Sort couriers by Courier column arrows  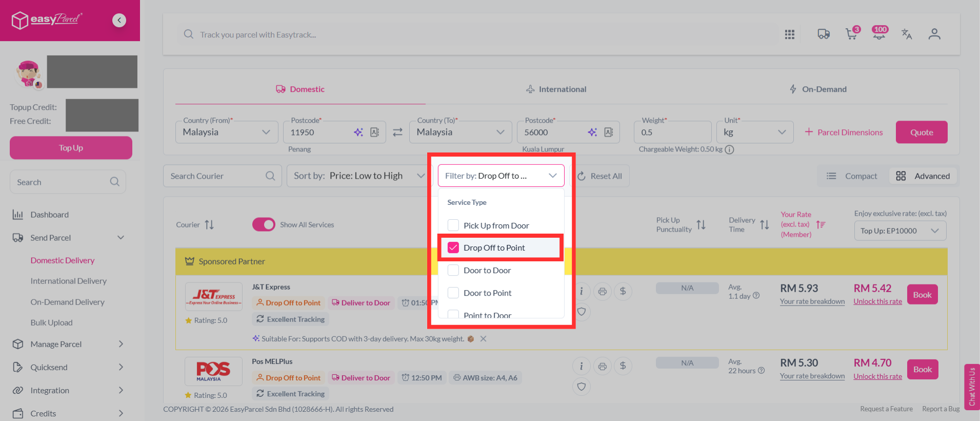(x=209, y=225)
